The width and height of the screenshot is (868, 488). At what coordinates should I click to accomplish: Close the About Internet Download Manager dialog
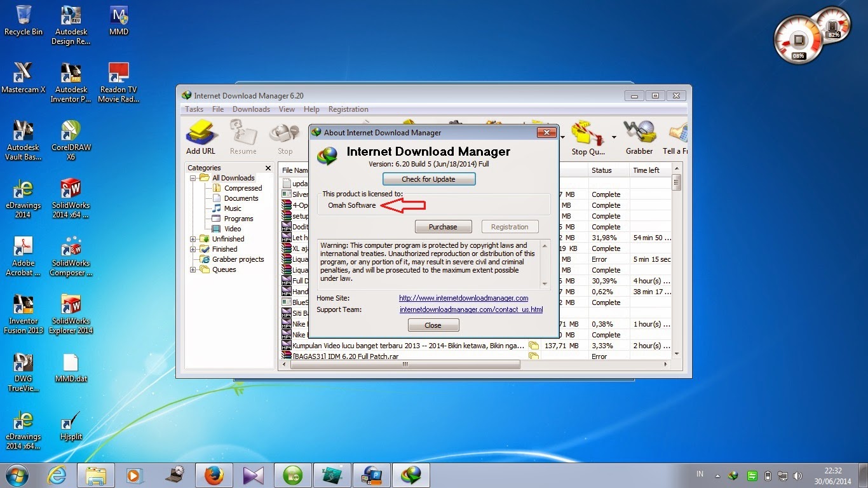point(546,132)
